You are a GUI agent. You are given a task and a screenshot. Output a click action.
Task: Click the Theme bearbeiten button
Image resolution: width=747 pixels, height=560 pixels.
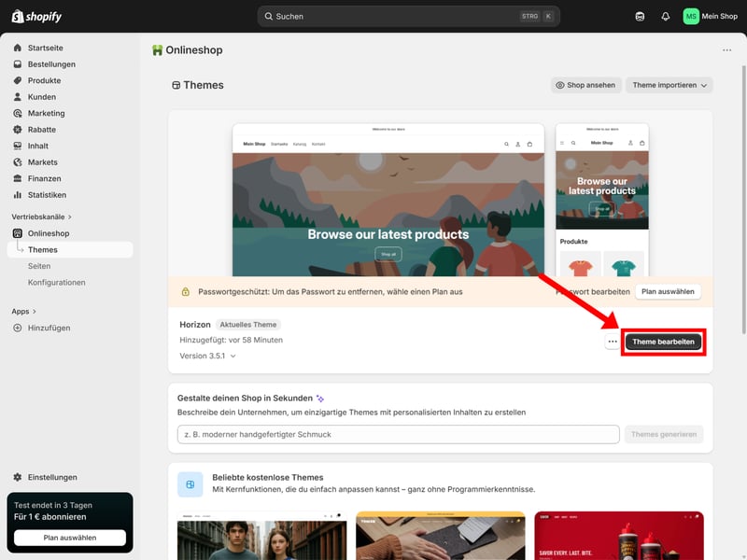(x=663, y=343)
